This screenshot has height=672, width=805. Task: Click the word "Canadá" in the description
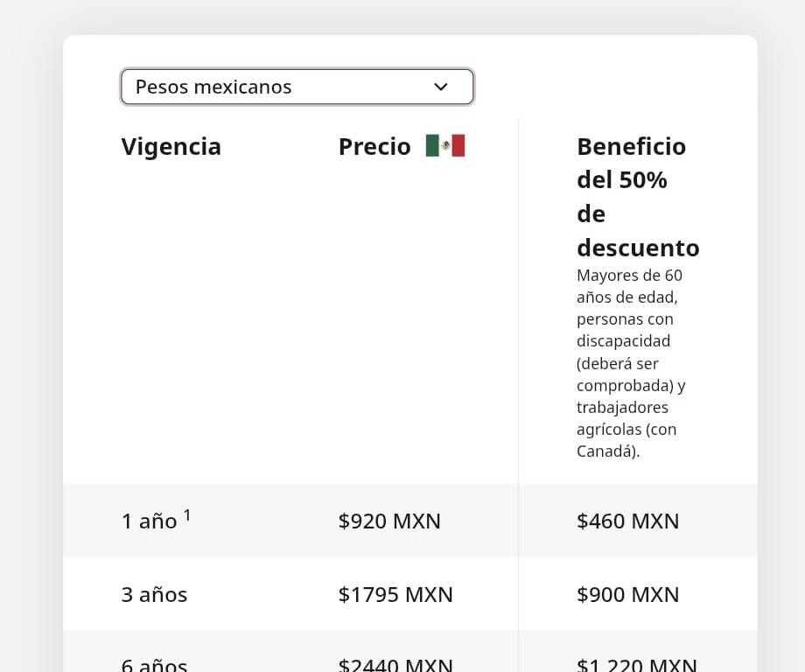tap(605, 451)
